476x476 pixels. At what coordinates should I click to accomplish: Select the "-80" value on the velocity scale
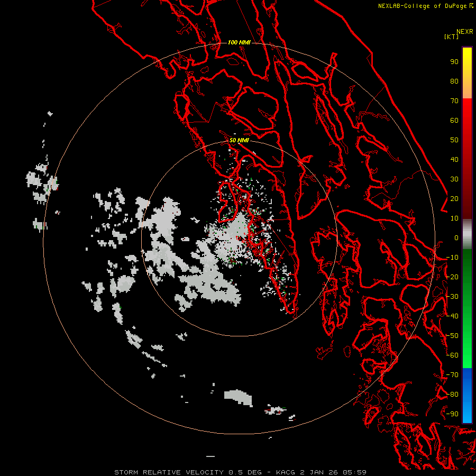click(x=452, y=395)
